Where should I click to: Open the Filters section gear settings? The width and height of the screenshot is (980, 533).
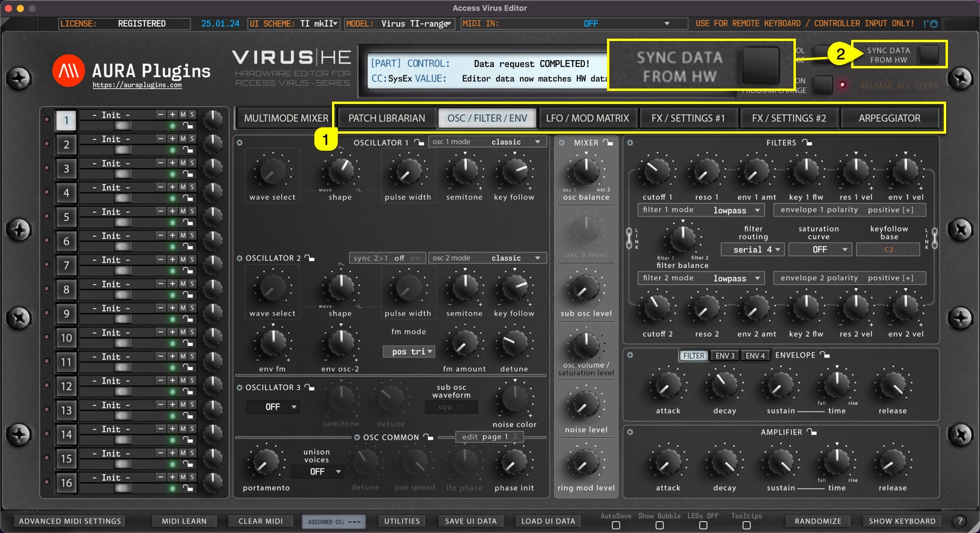tap(630, 143)
